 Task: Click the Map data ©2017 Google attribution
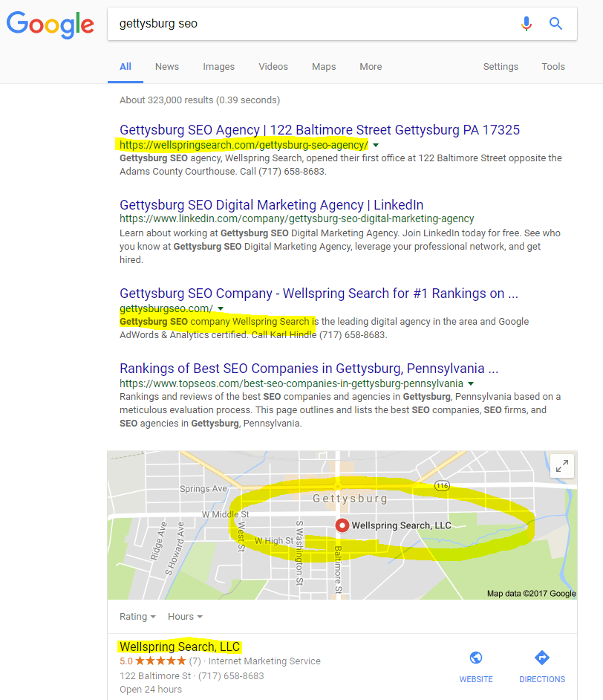click(x=531, y=593)
